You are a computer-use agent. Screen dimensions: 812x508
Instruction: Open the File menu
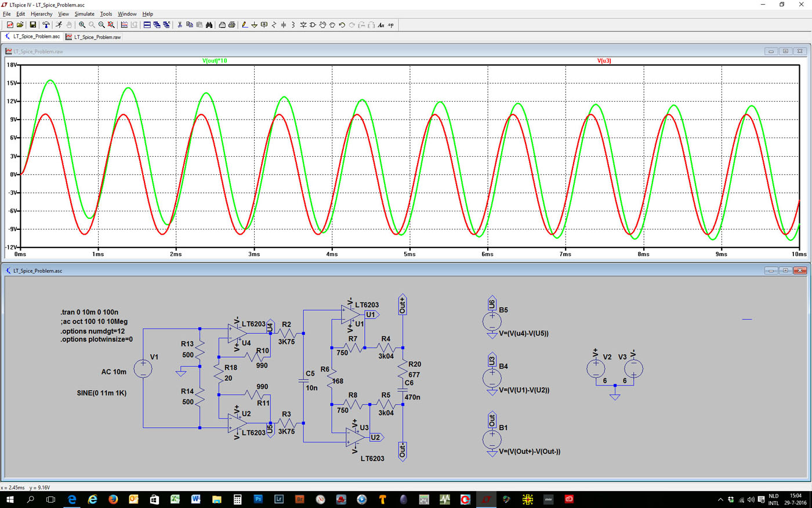pos(7,14)
